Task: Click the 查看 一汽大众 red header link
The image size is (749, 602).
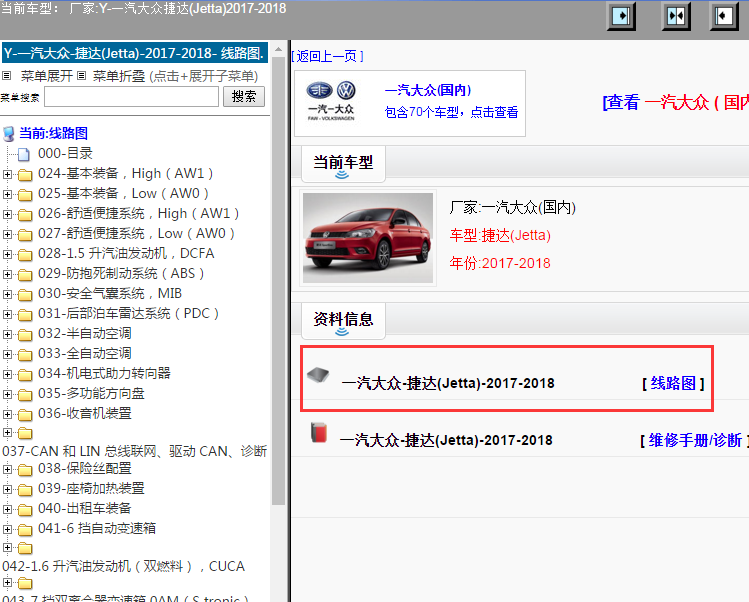Action: (675, 102)
